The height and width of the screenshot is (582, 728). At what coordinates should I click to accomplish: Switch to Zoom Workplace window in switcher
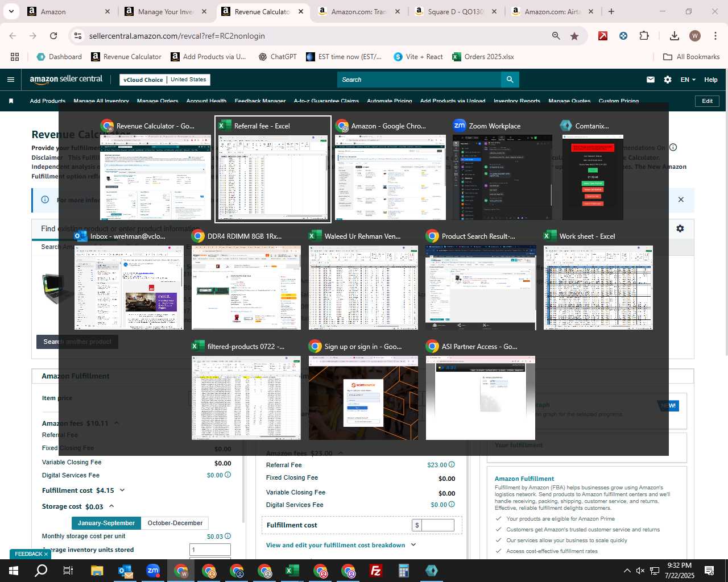click(x=502, y=169)
